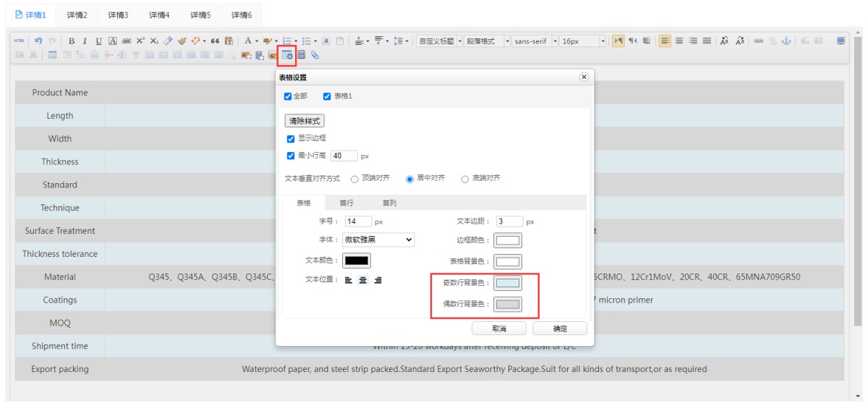
Task: Select 居中对齐 radio button
Action: [409, 179]
